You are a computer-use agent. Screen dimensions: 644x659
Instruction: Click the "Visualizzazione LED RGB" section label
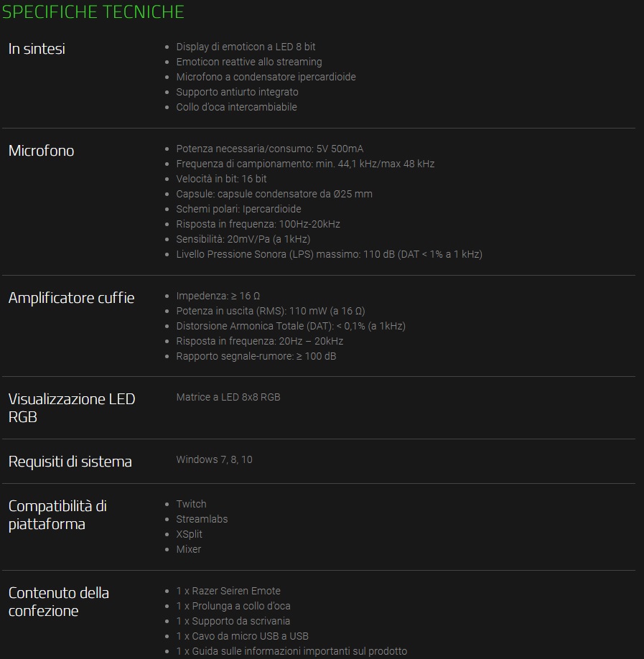pyautogui.click(x=71, y=408)
